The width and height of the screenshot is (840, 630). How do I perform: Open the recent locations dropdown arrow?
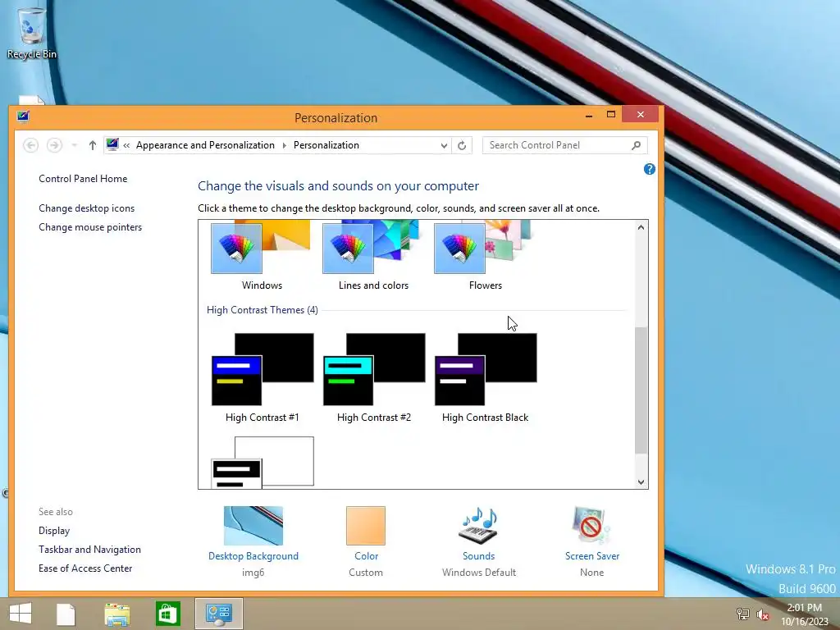(x=75, y=145)
